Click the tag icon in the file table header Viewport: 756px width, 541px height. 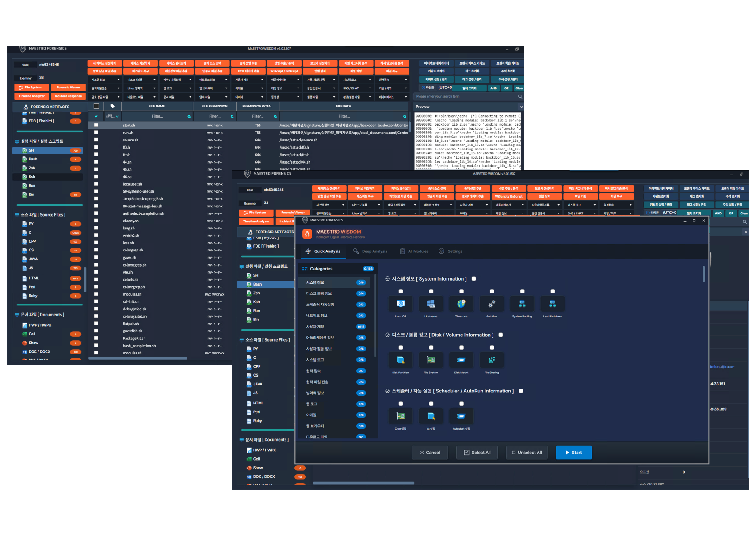(112, 106)
